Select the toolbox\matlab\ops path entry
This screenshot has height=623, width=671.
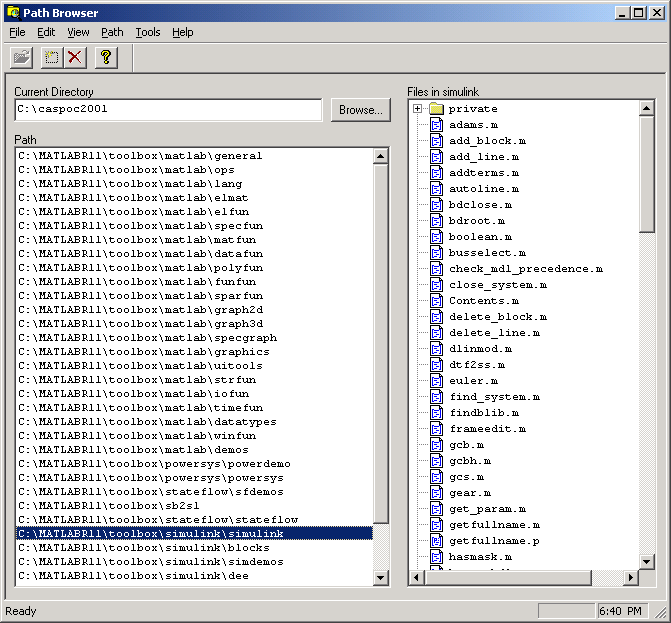pyautogui.click(x=194, y=170)
